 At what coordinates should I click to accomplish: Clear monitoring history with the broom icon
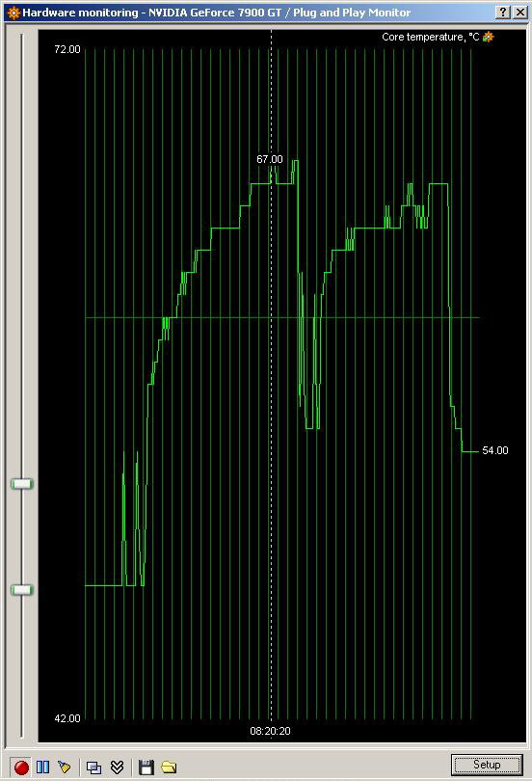(x=65, y=767)
